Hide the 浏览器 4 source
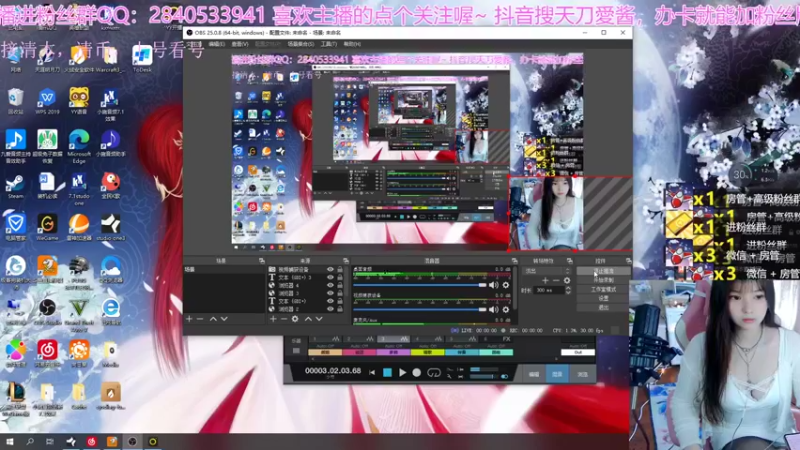This screenshot has width=800, height=450. [330, 285]
